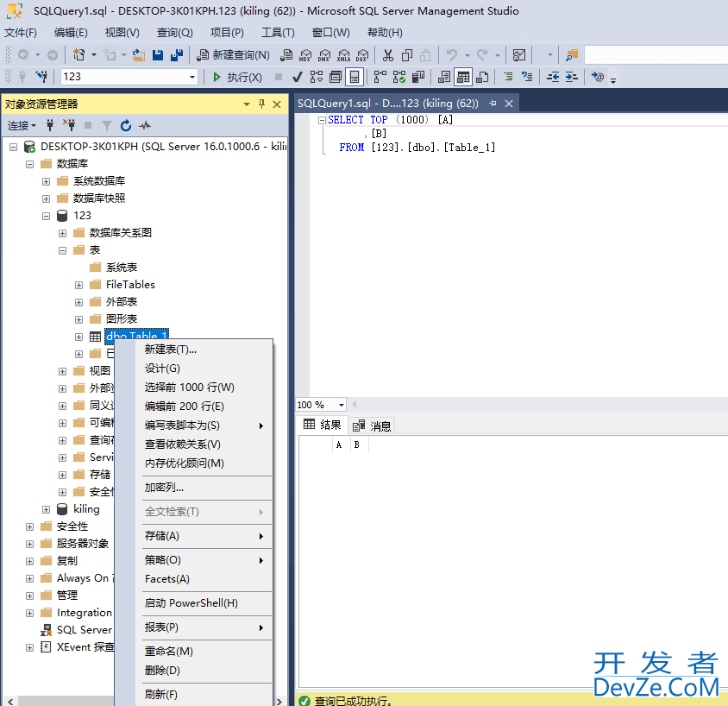
Task: Click the Increase Indent icon
Action: (x=572, y=77)
